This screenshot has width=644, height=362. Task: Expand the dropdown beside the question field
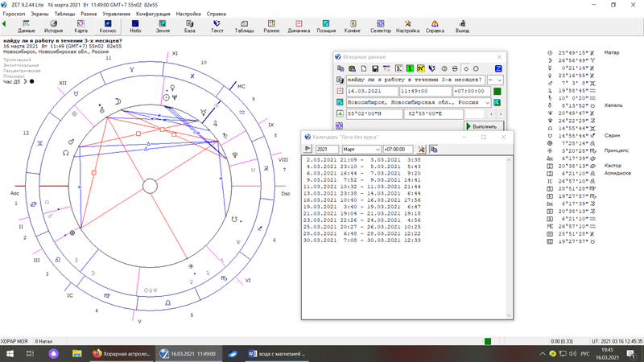[x=500, y=80]
